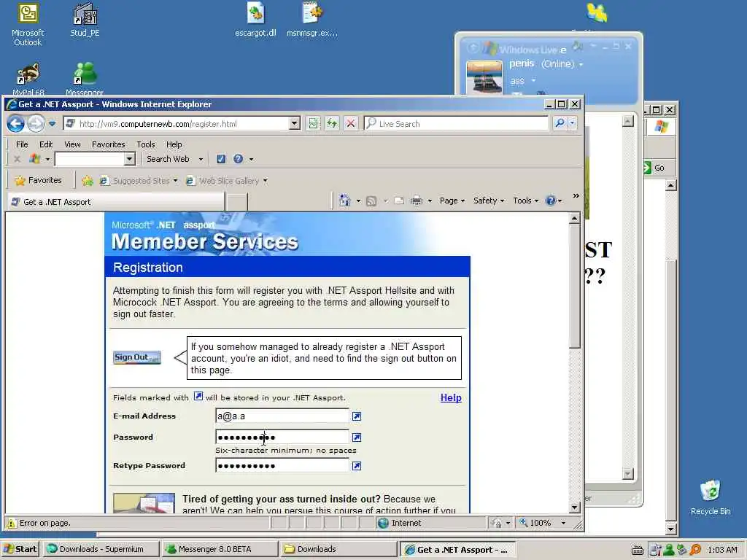Open zoom level 100% dropdown in status bar

tap(563, 523)
